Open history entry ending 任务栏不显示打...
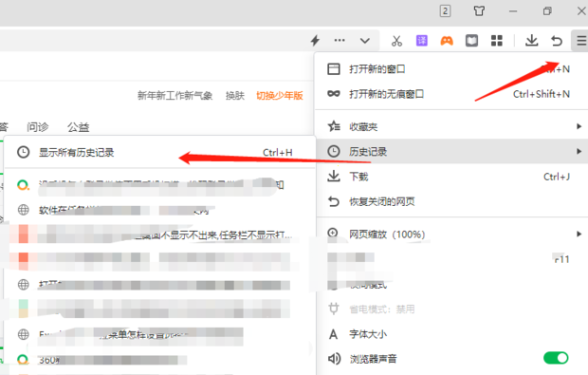 [x=159, y=234]
